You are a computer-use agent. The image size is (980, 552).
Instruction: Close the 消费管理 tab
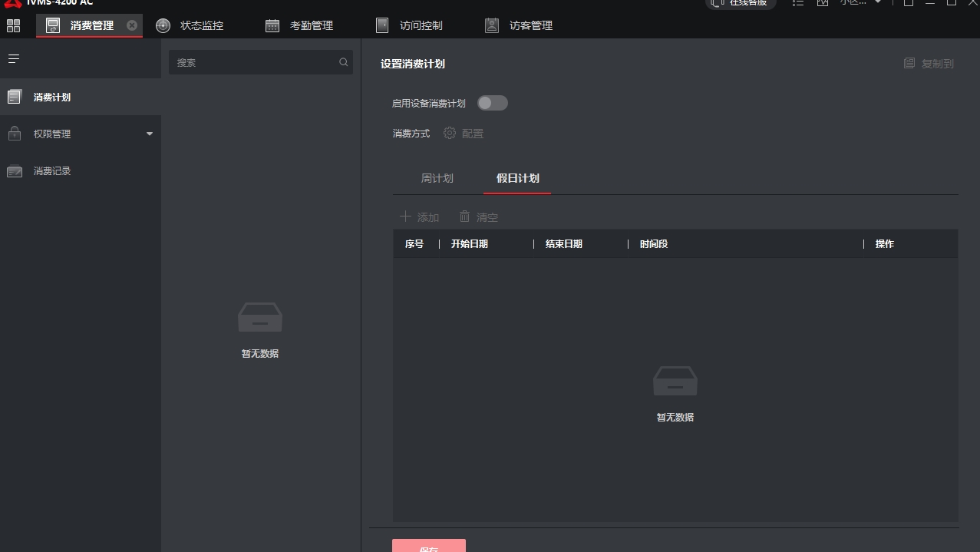tap(132, 25)
